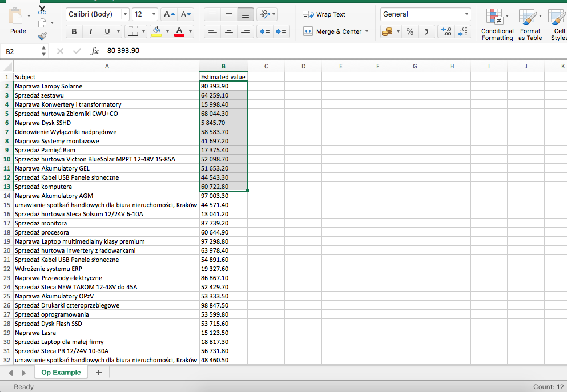Toggle underline formatting
This screenshot has height=392, width=567.
[107, 32]
